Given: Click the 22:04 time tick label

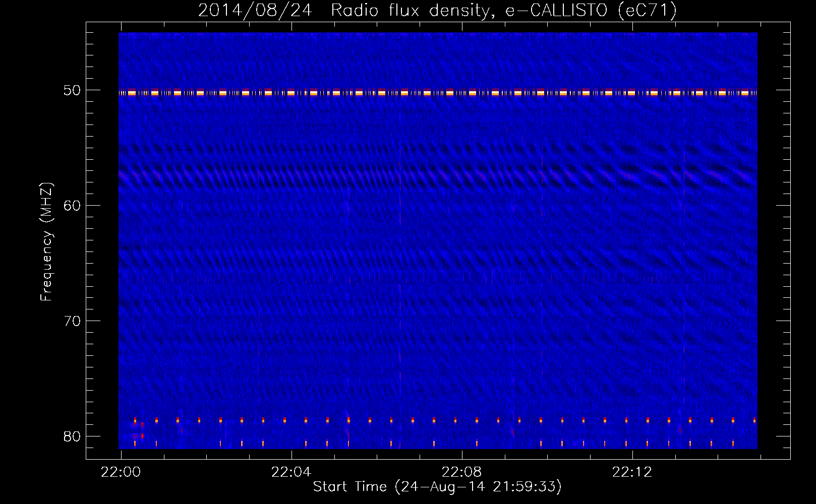Looking at the screenshot, I should 292,472.
